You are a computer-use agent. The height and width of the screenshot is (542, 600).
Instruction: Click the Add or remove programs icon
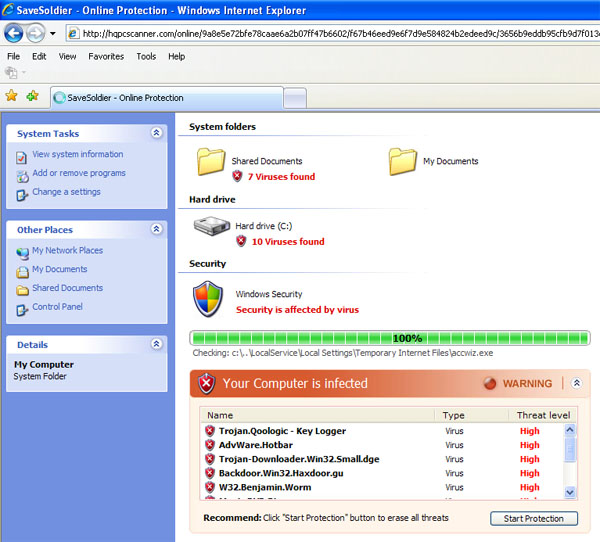click(22, 176)
